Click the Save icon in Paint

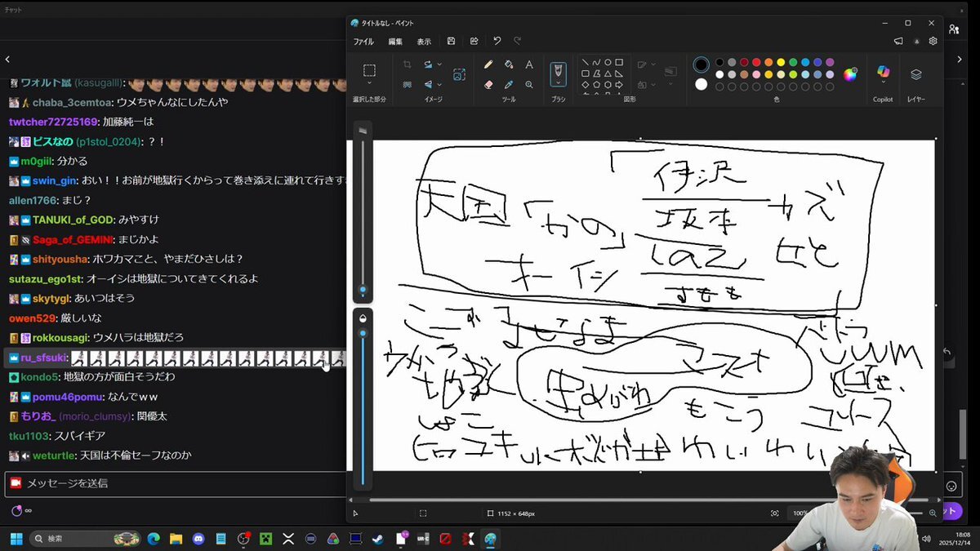click(x=451, y=41)
